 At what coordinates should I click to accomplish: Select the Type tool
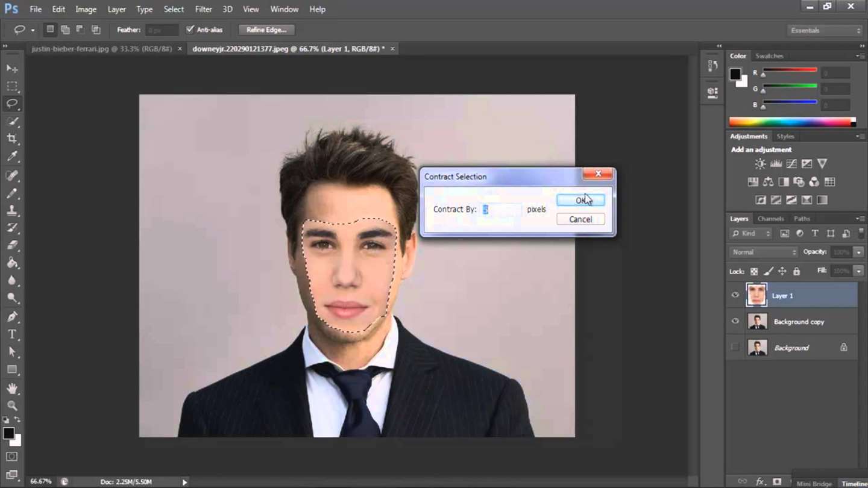(x=12, y=334)
